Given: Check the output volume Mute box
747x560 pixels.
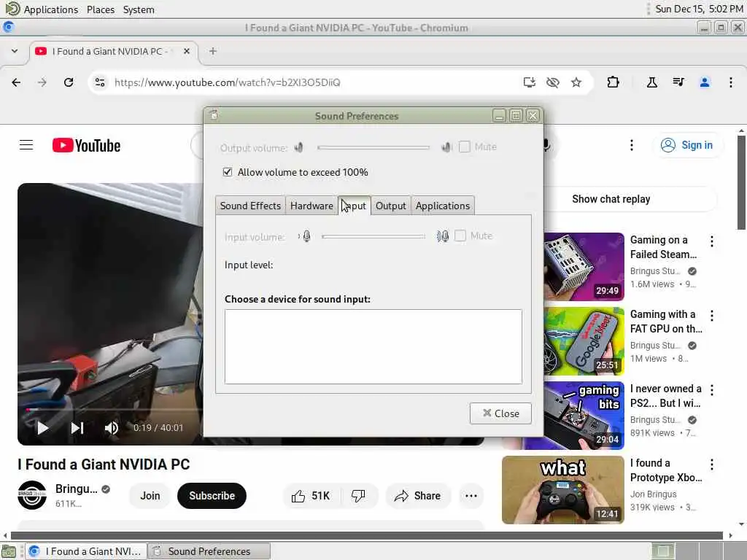Looking at the screenshot, I should pyautogui.click(x=464, y=147).
